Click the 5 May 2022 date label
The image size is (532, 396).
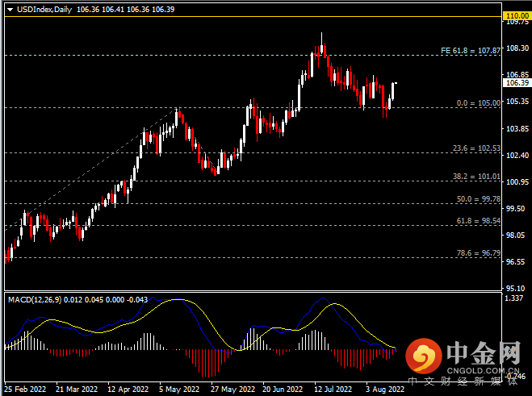179,390
